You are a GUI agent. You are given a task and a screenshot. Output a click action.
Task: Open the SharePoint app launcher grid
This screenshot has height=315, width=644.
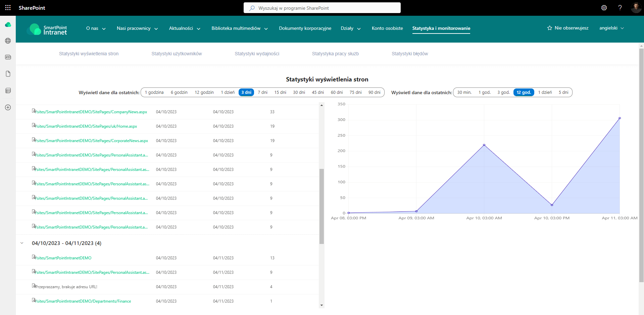tap(8, 8)
